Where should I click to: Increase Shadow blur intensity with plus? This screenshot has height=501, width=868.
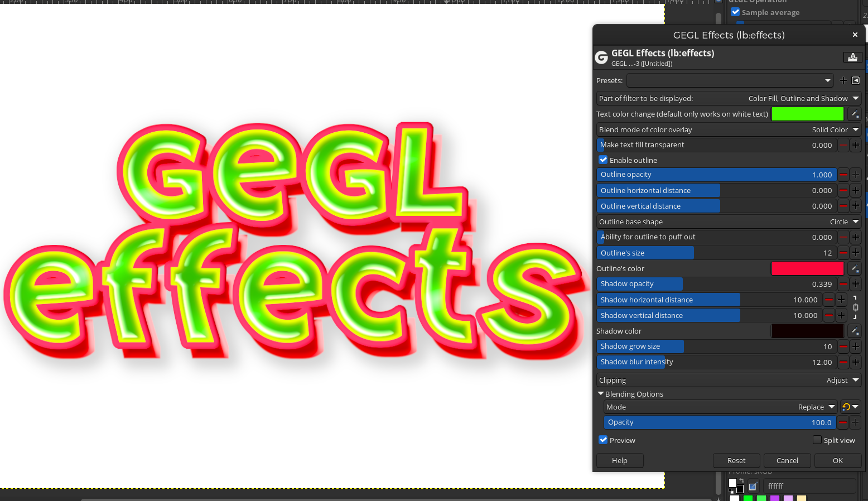coord(856,362)
